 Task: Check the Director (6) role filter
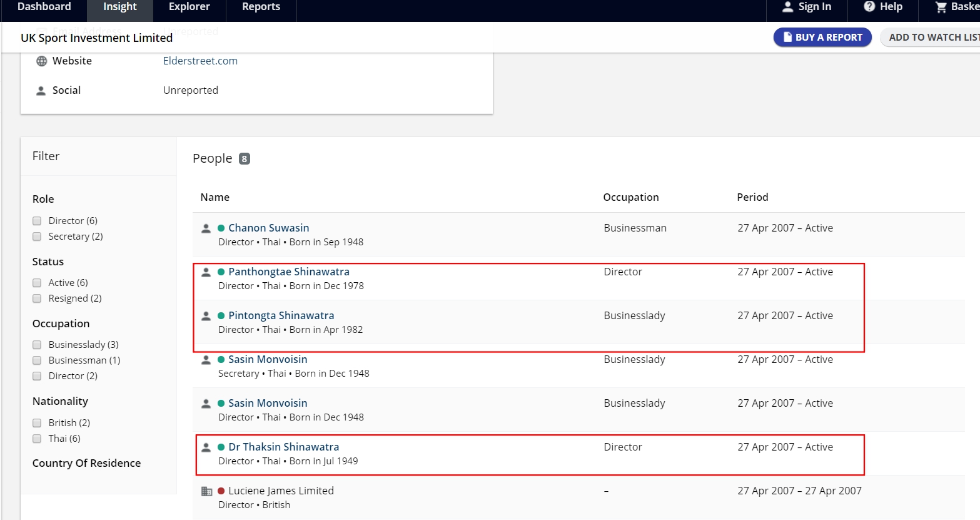[x=37, y=221]
